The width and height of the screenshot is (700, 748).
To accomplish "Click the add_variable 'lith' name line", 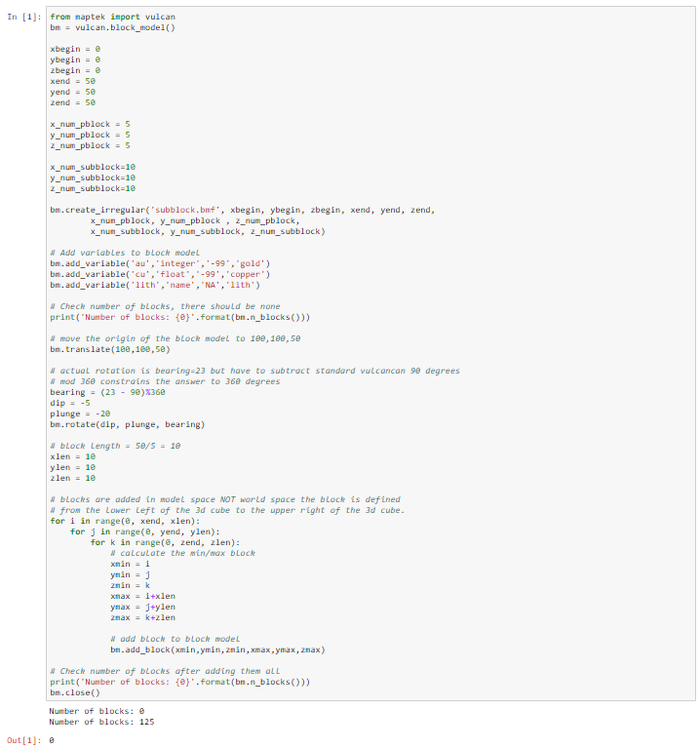I will coord(154,284).
